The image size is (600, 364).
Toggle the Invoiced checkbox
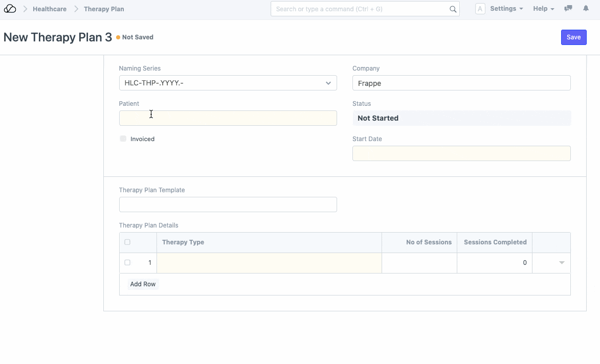[x=123, y=139]
